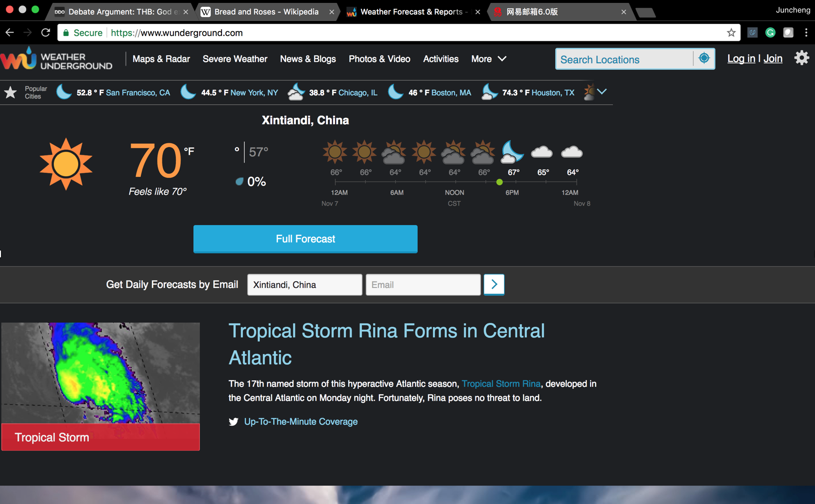Click the large sun current-conditions icon
815x504 pixels.
click(66, 164)
